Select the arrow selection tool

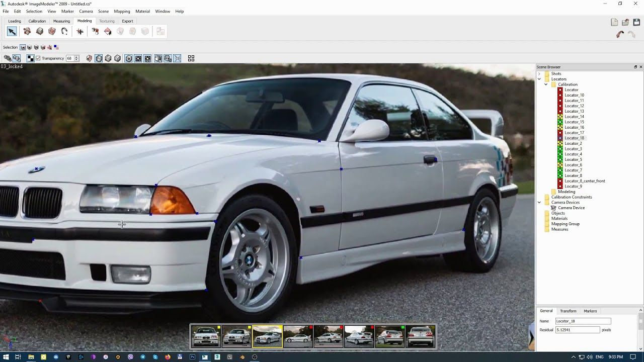pos(12,31)
